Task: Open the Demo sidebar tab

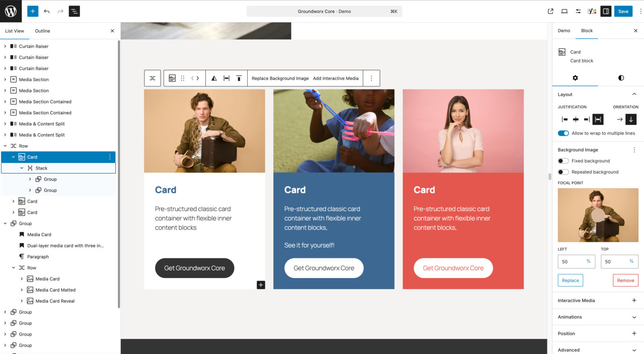Action: click(563, 31)
